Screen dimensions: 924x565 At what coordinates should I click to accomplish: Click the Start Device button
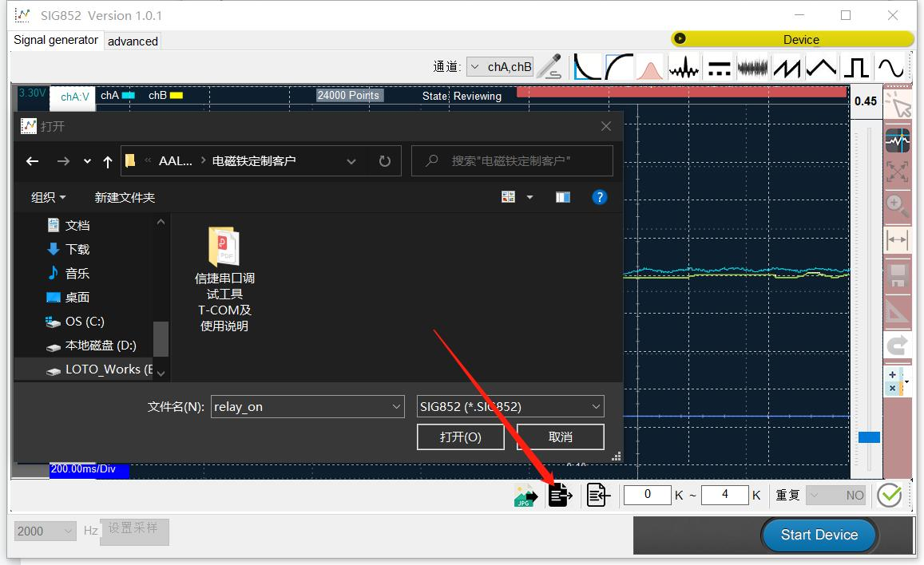pos(819,535)
